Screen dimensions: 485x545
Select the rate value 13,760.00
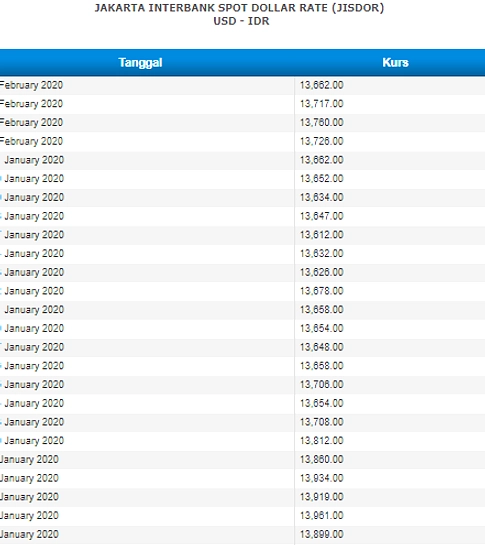coord(322,123)
